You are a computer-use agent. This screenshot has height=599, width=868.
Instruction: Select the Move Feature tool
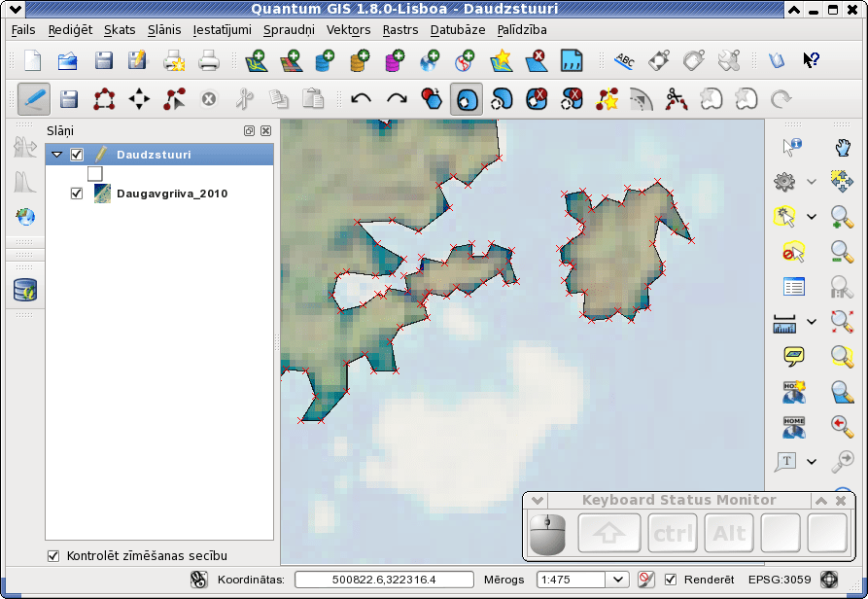tap(139, 99)
